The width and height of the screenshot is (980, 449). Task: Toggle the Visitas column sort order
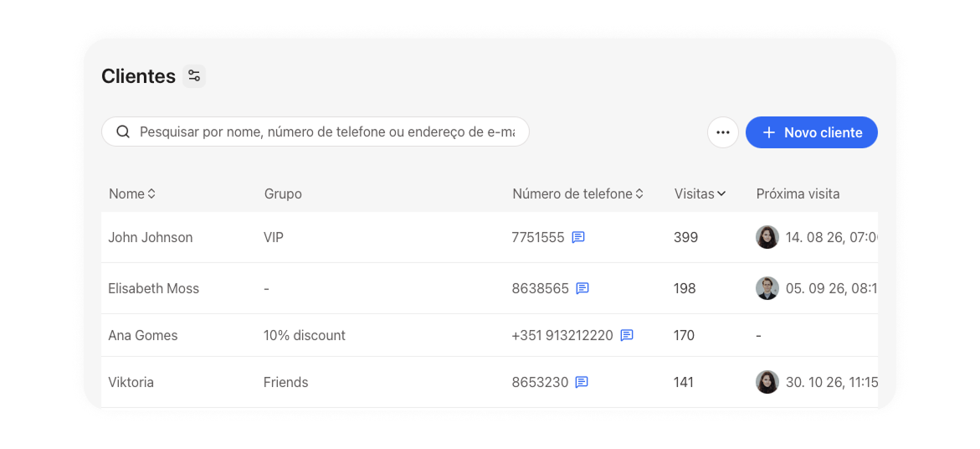(x=700, y=194)
